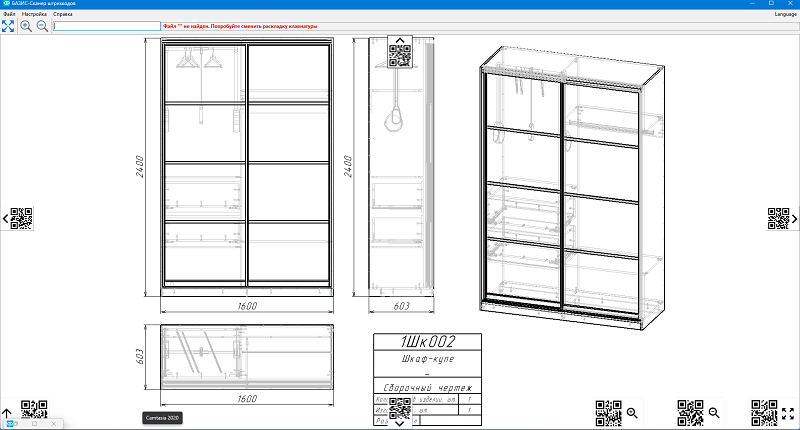
Task: Maximize the floating mini window at bottom left
Action: click(35, 424)
